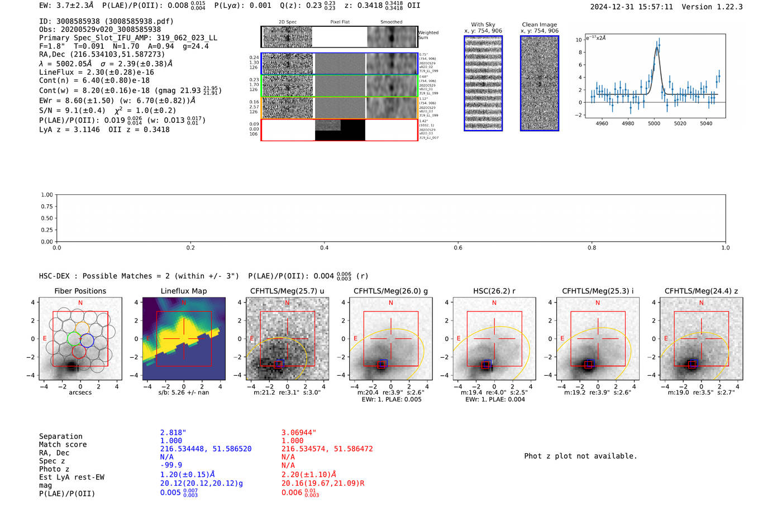Click the Fiber Positions panel
782x532 pixels.
(x=80, y=338)
